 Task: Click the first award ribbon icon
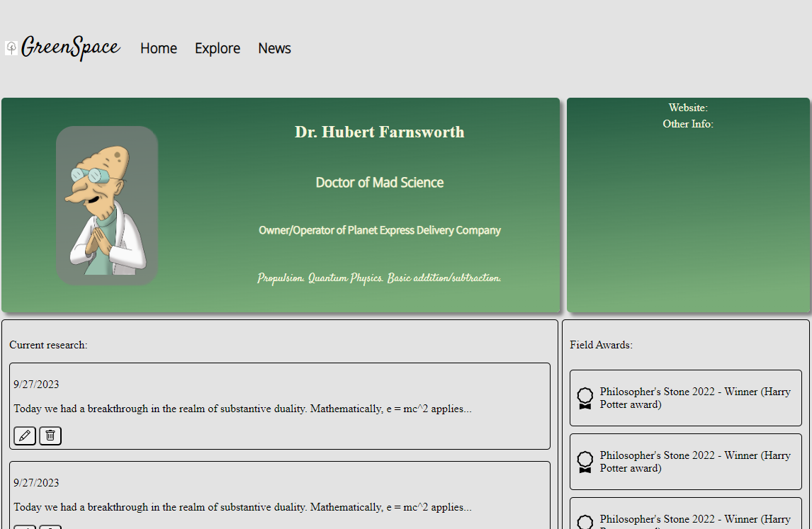(585, 398)
